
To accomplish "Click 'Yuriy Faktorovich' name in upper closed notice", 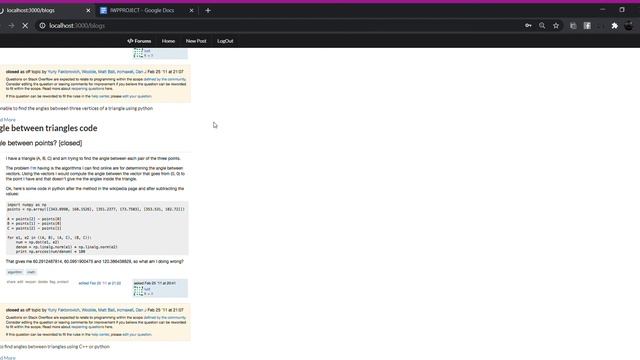I will point(64,72).
